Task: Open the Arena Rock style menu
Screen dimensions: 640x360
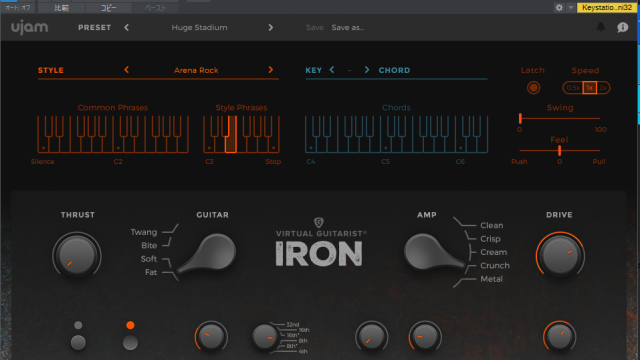Action: [x=196, y=70]
